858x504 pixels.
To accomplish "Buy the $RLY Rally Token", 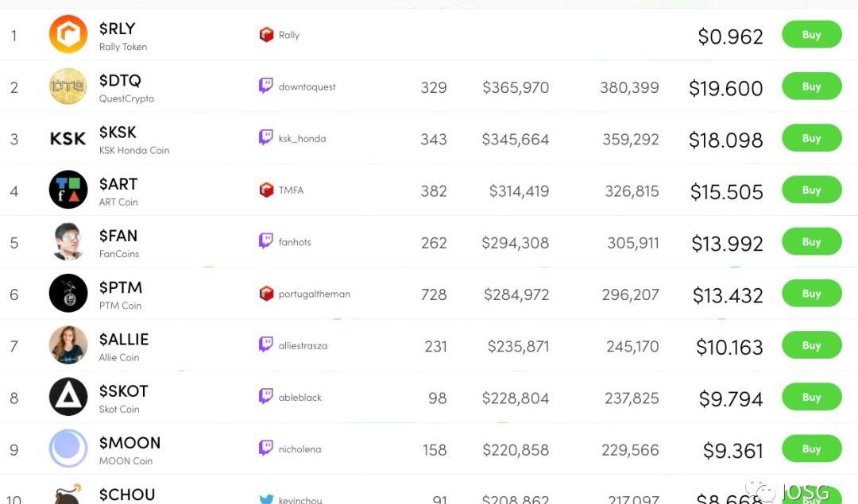I will [x=811, y=35].
